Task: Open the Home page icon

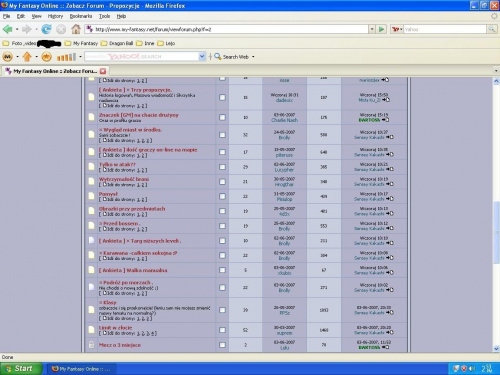Action: [76, 29]
